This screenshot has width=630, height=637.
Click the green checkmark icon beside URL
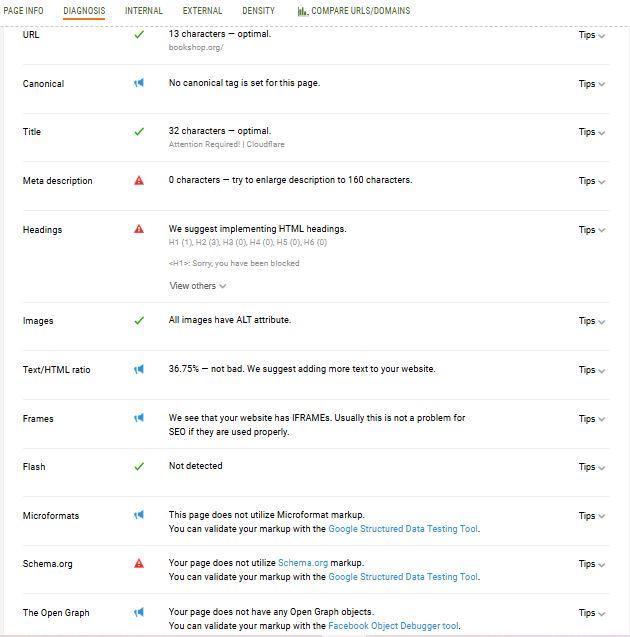coord(139,35)
